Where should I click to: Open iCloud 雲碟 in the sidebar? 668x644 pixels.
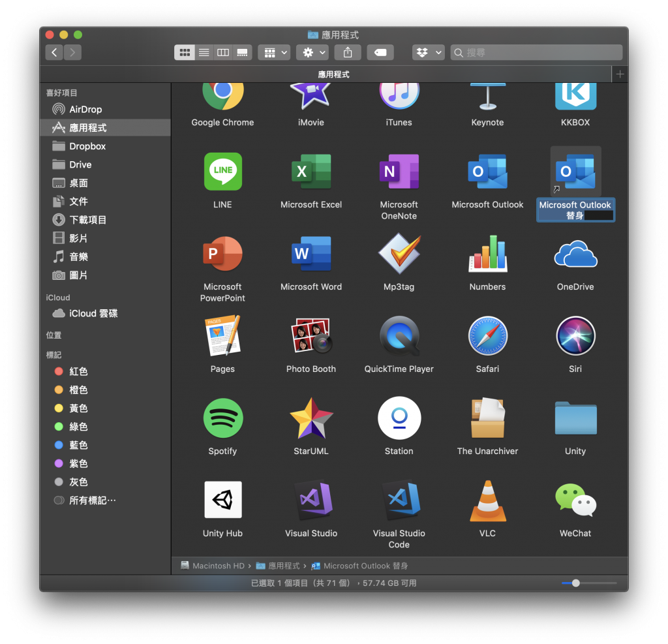(105, 313)
